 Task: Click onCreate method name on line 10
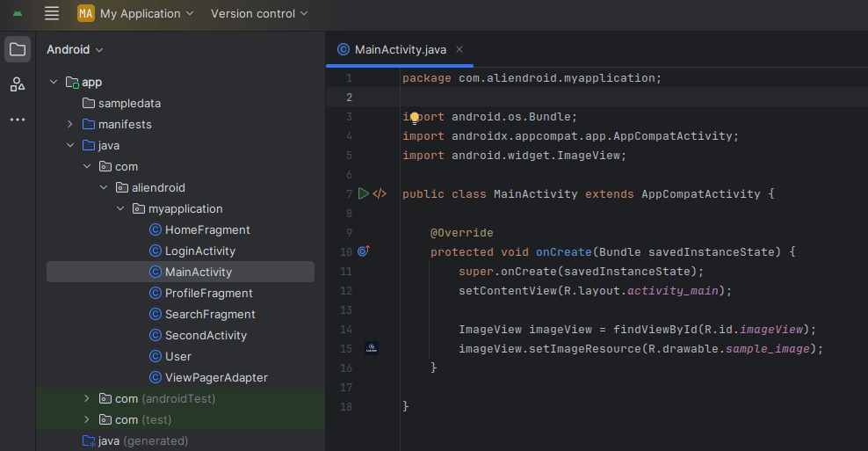point(563,251)
